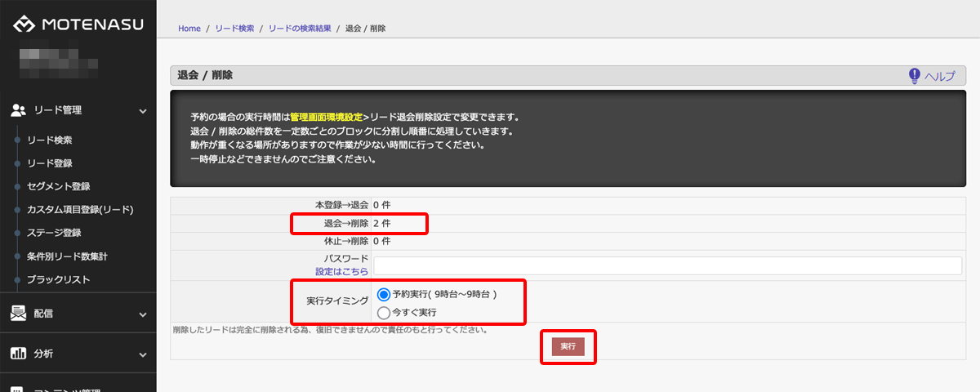Open ブラックリスト in the sidebar
Image resolution: width=980 pixels, height=392 pixels.
(59, 279)
